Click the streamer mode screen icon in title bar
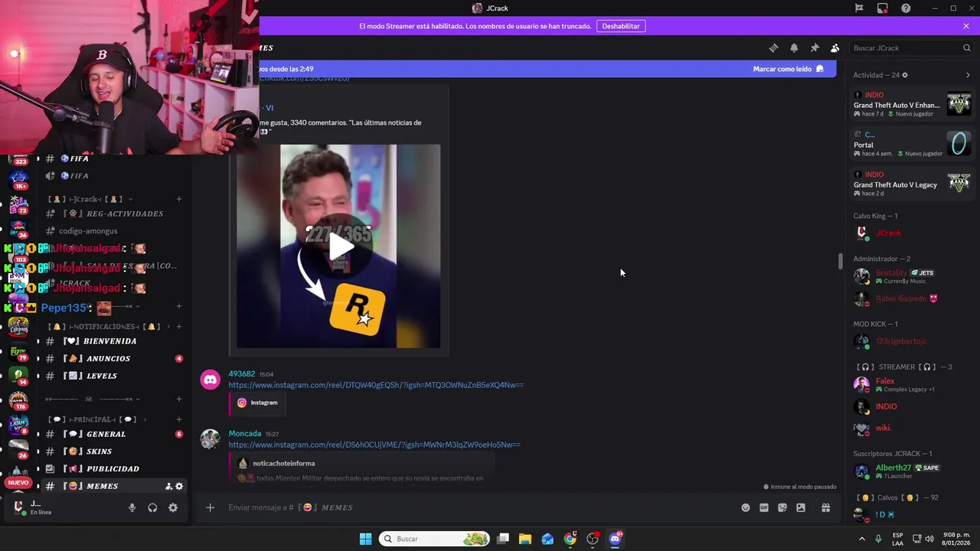 (x=883, y=8)
